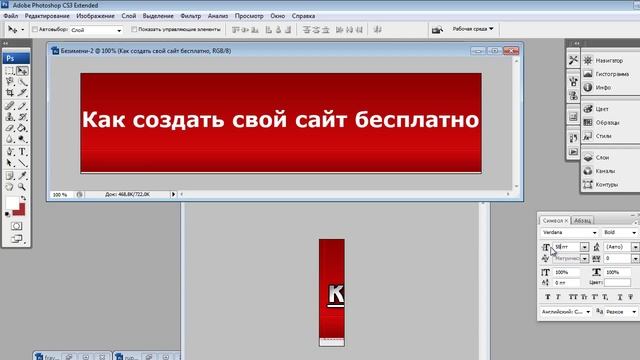
Task: Select the Move tool in toolbox
Action: tap(22, 71)
